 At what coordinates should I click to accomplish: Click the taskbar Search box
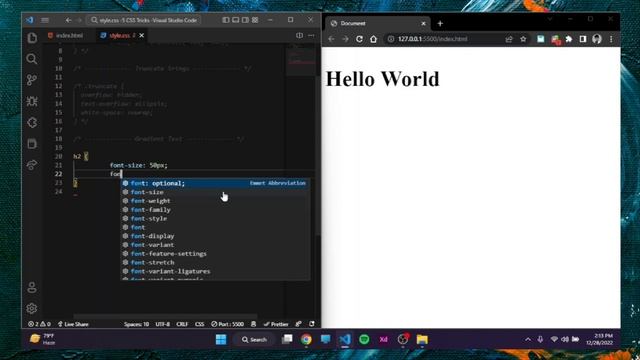254,340
